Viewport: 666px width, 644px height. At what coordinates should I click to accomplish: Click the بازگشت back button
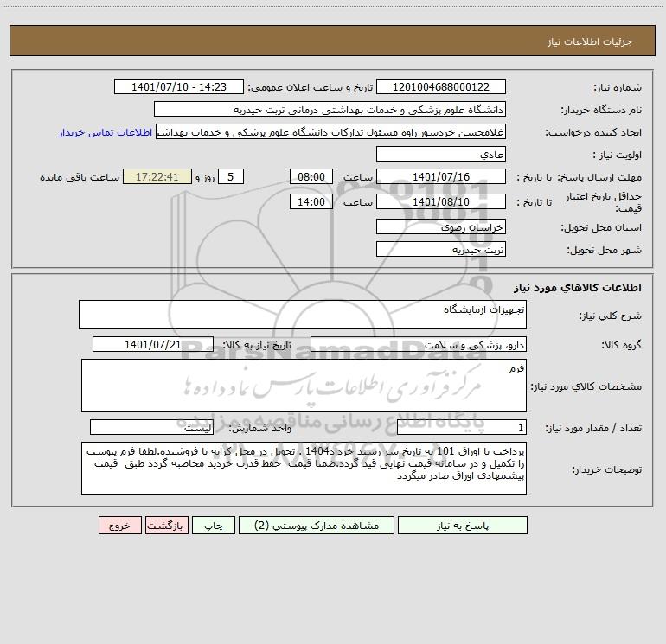click(166, 525)
